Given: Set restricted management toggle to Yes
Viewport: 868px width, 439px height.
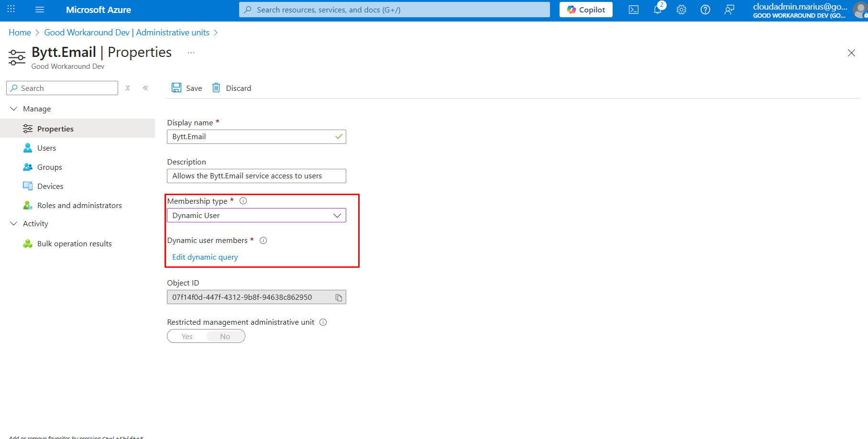Looking at the screenshot, I should tap(187, 337).
